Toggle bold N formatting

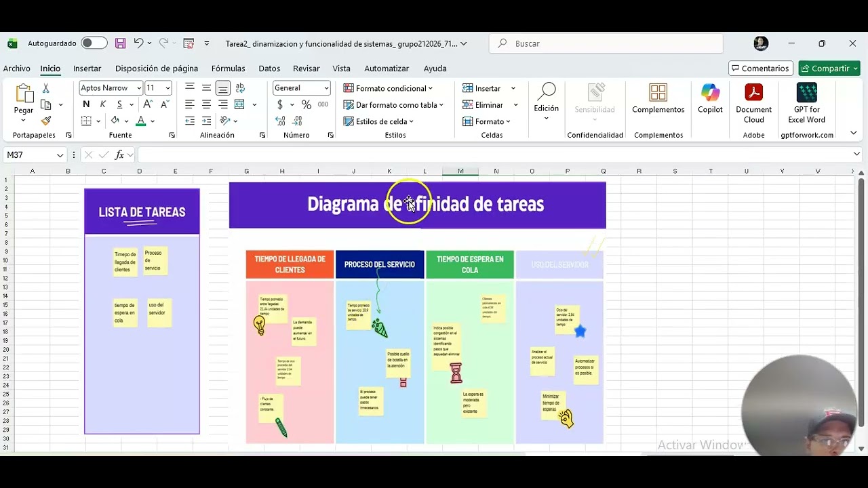point(86,104)
